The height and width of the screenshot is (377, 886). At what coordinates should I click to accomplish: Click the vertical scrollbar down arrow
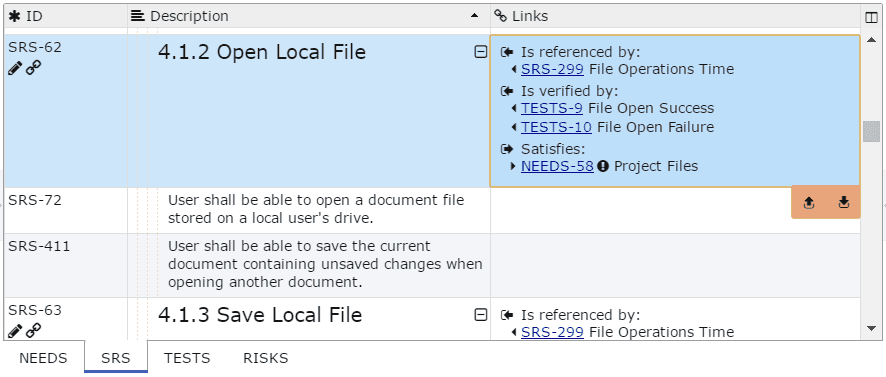[871, 328]
